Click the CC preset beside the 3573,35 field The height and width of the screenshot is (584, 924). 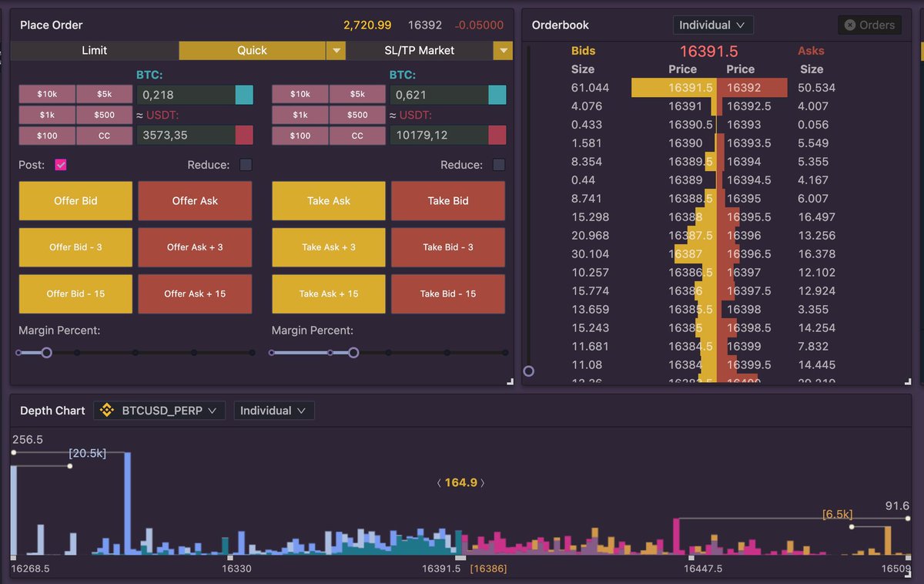[x=105, y=136]
